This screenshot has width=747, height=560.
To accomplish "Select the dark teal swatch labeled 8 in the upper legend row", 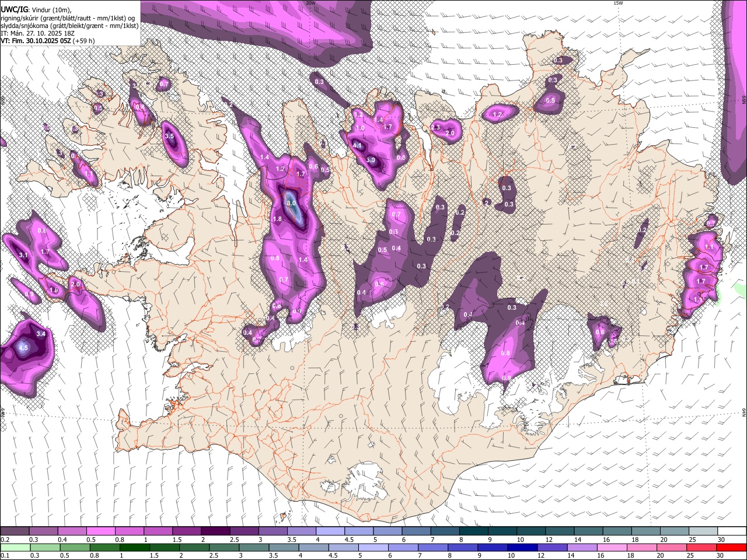I will (x=473, y=531).
